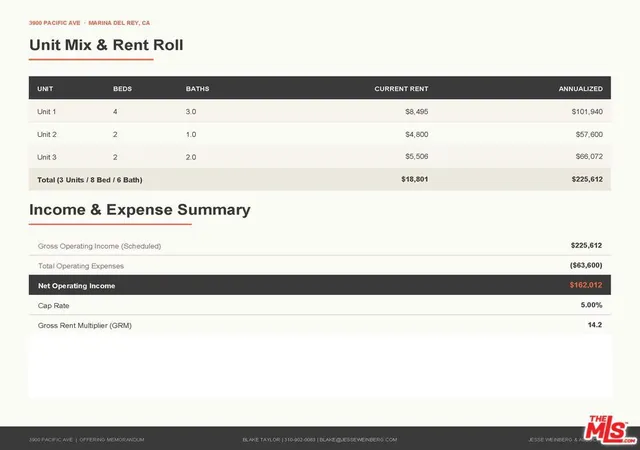Click the Gross Rent Multiplier label
The image size is (640, 450).
tap(85, 325)
